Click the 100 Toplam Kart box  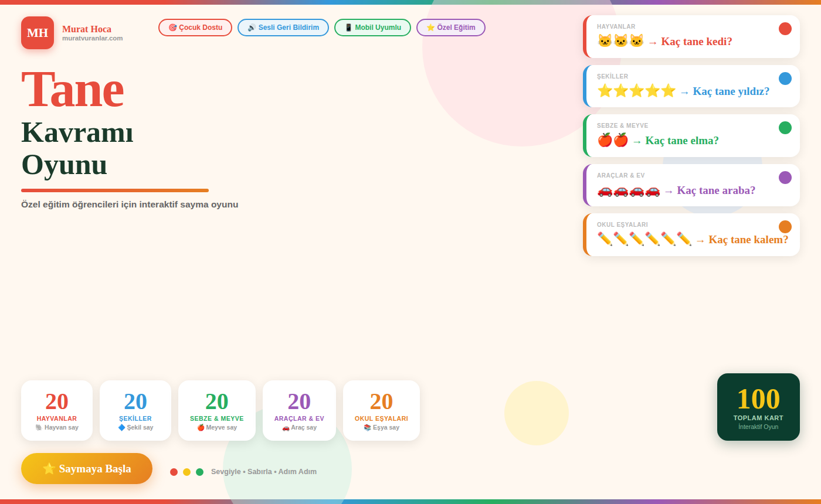pos(758,407)
